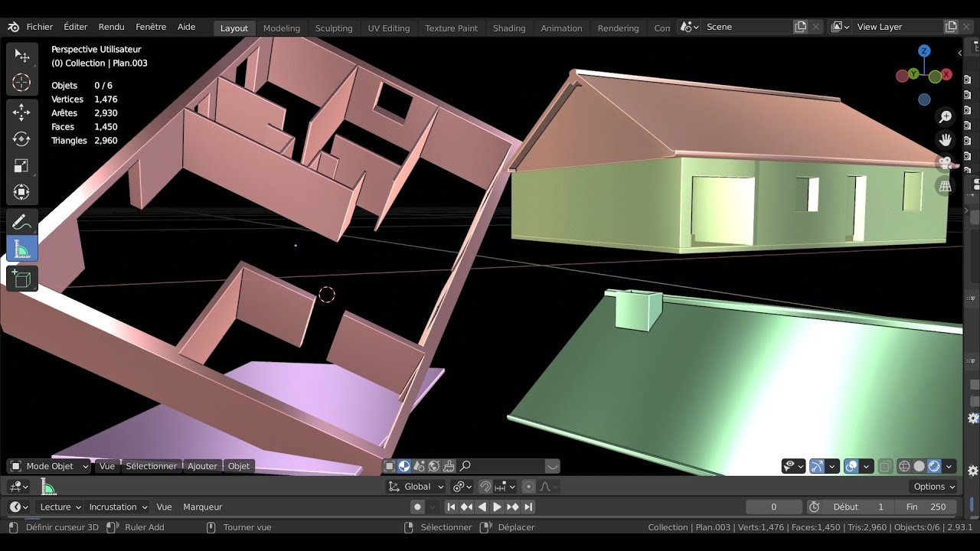Open the Objet viewport menu

[239, 466]
